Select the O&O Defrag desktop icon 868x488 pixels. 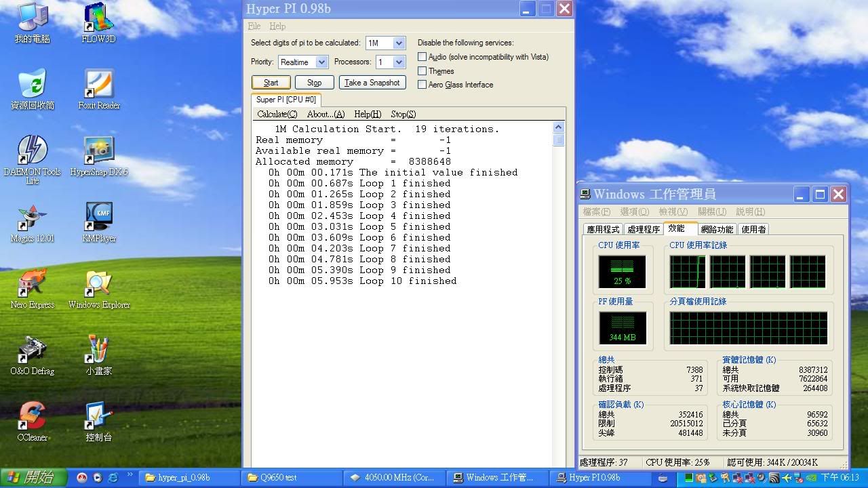coord(33,354)
